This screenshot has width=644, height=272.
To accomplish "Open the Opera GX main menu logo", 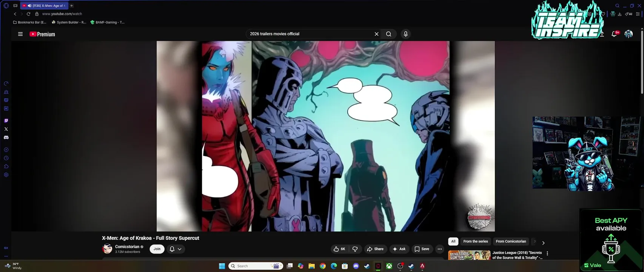I will [6, 6].
